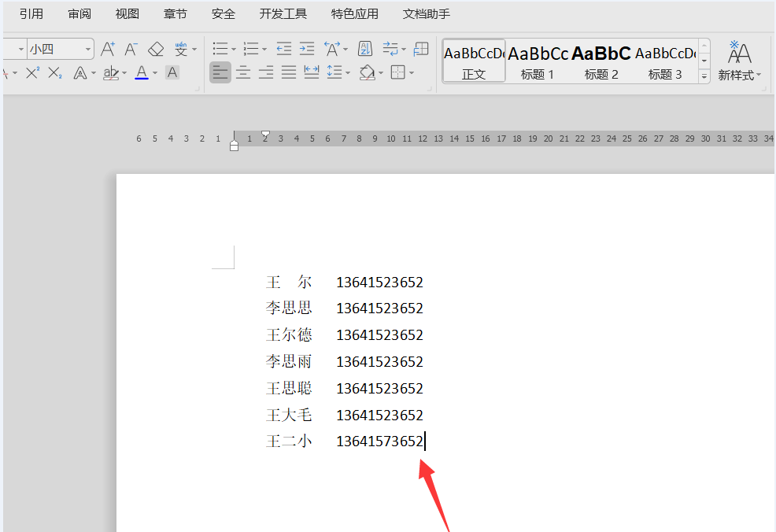Viewport: 776px width, 532px height.
Task: Apply subscript formatting
Action: (55, 72)
